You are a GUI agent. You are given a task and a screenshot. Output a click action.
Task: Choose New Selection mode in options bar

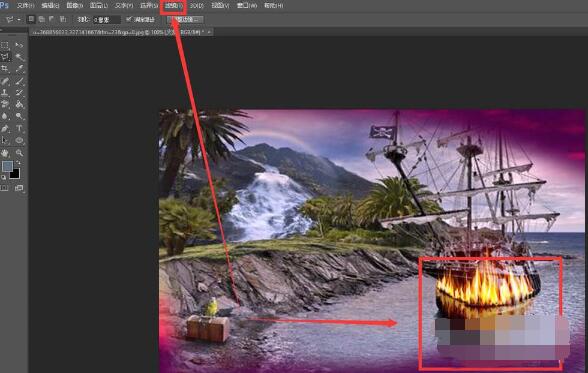click(32, 19)
